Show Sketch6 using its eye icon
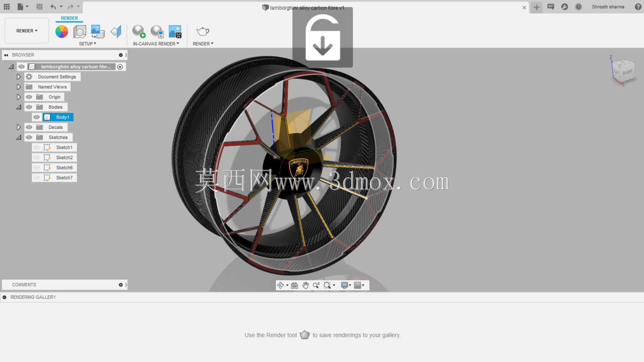The width and height of the screenshot is (644, 362). [37, 168]
